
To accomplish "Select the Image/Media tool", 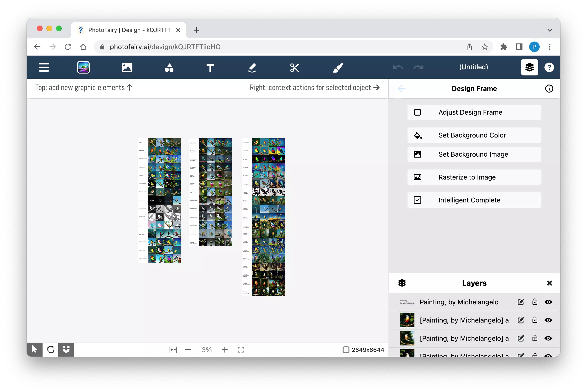I will (127, 67).
